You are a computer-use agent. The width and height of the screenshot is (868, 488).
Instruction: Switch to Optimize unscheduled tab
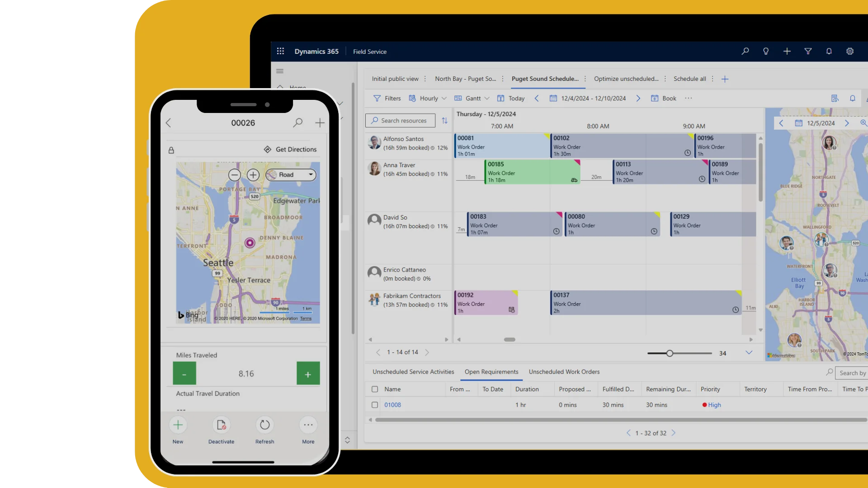[x=626, y=79]
